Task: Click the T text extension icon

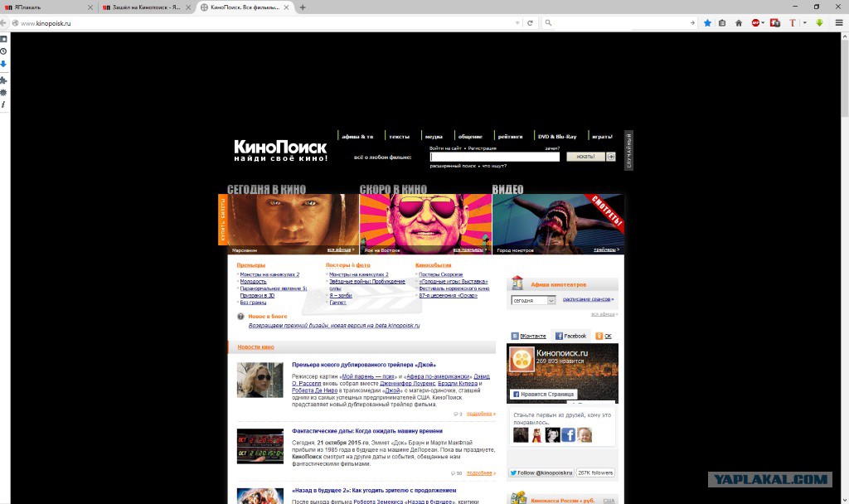Action: click(x=792, y=22)
